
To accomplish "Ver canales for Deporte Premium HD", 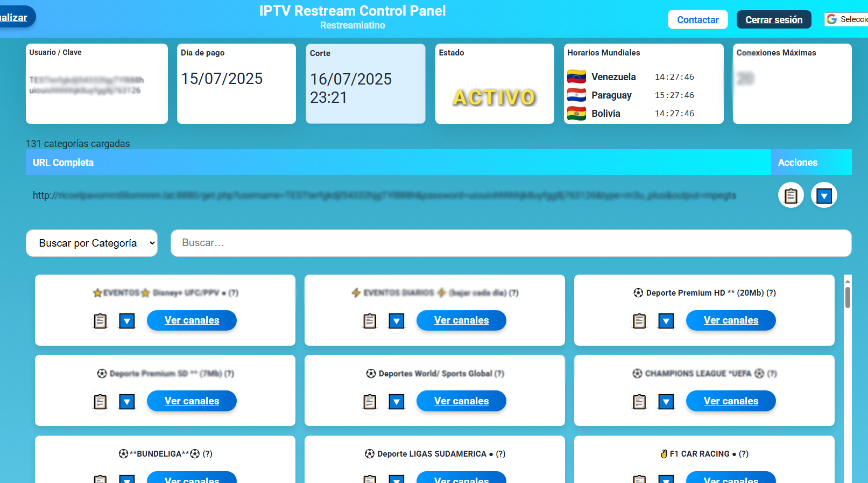I will tap(731, 320).
